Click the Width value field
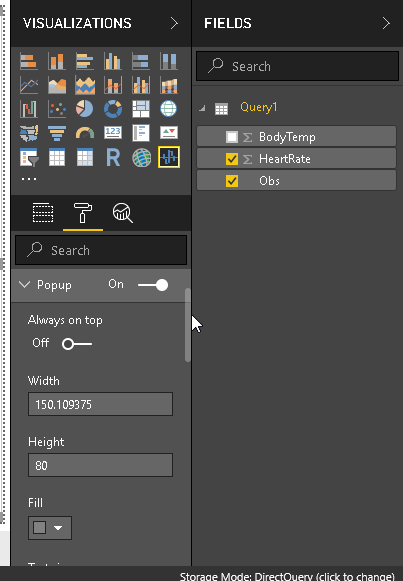The width and height of the screenshot is (403, 581). (100, 404)
